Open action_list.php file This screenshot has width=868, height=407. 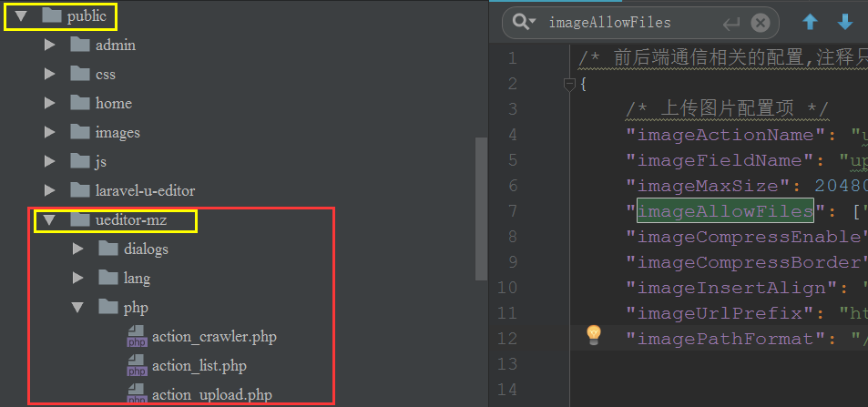point(199,366)
